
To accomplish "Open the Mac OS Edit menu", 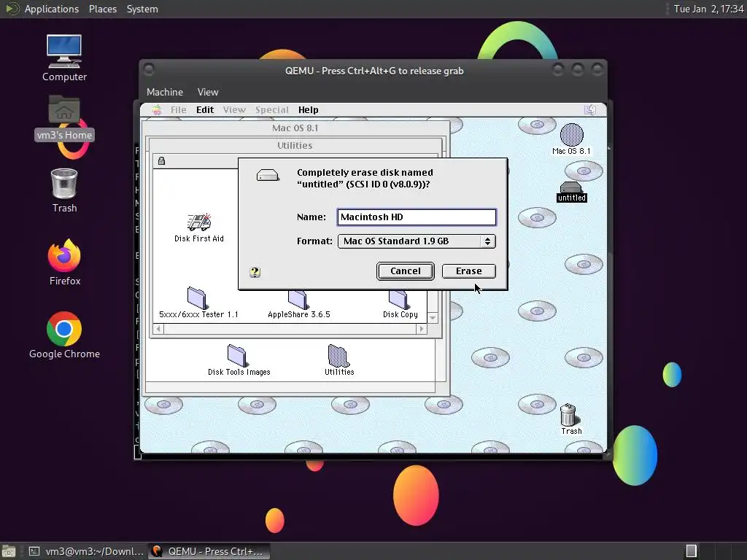I will [x=205, y=110].
